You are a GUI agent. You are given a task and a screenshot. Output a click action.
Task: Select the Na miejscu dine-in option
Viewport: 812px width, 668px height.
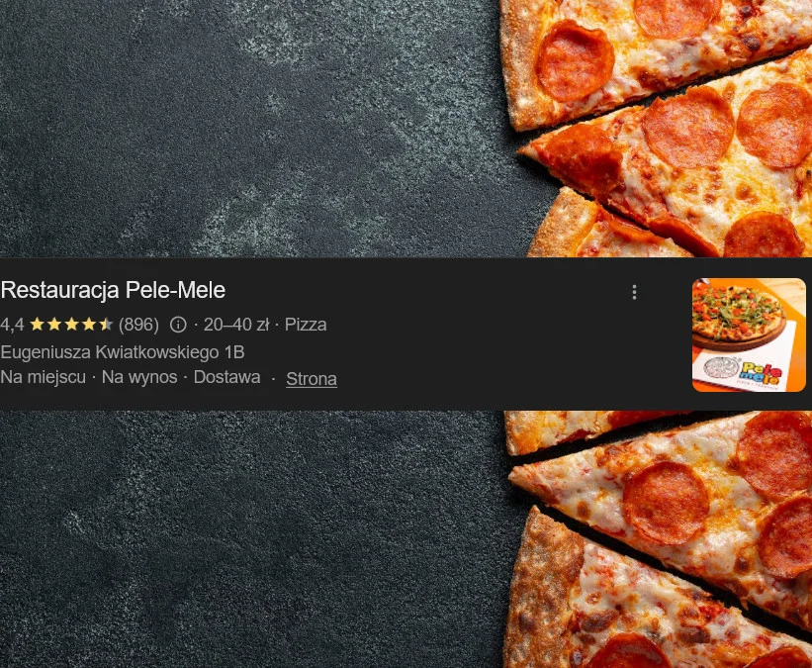[x=43, y=377]
